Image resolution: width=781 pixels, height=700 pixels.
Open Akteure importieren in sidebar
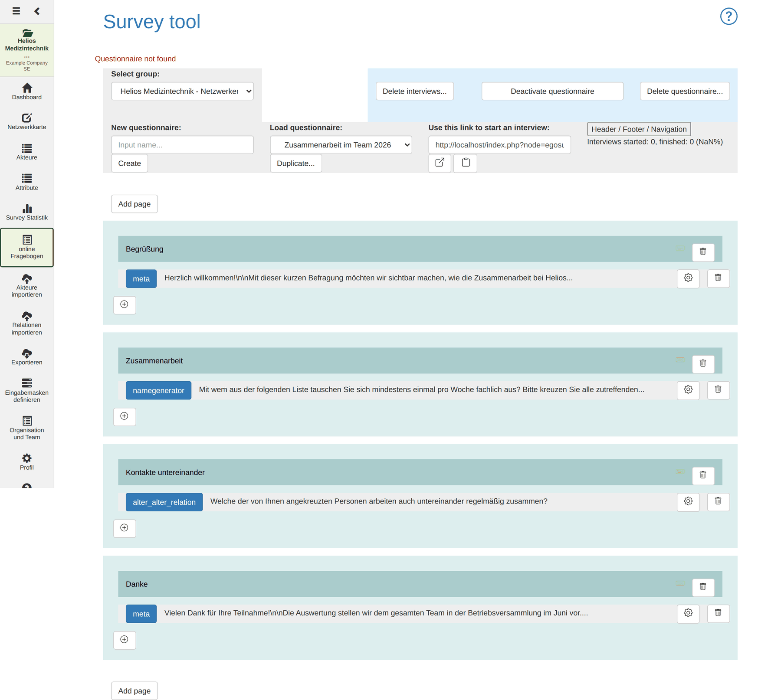point(27,286)
